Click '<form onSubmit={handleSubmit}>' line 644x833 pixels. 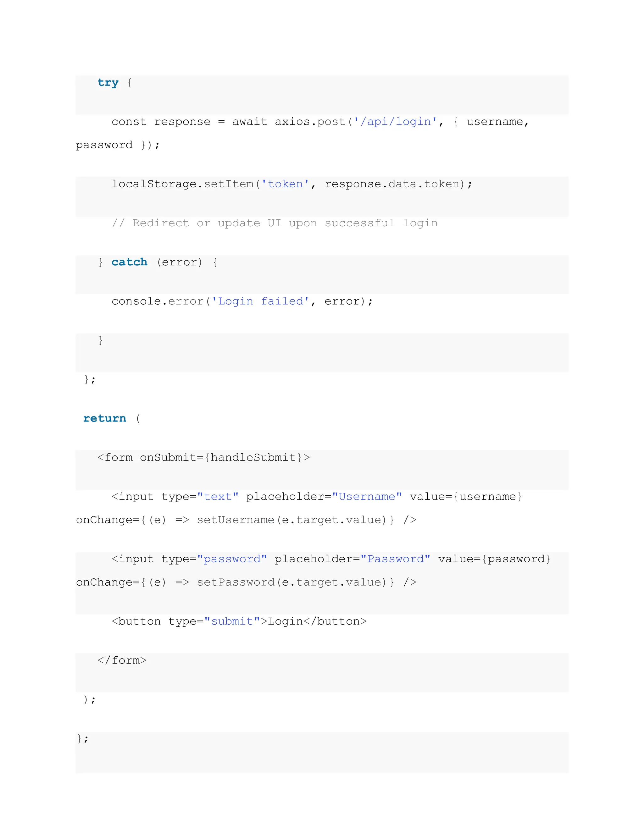pos(204,457)
